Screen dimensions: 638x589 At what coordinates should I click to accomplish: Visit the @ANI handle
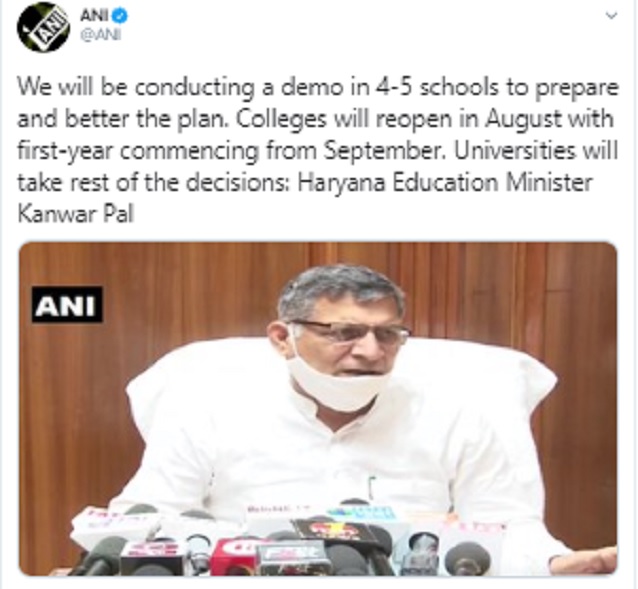100,35
